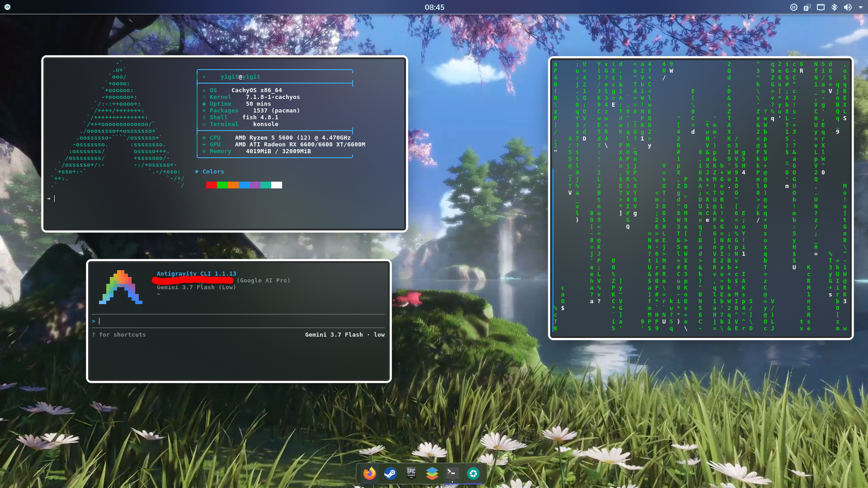This screenshot has height=488, width=868.
Task: Click the clock icon beside Uptime
Action: [x=204, y=104]
